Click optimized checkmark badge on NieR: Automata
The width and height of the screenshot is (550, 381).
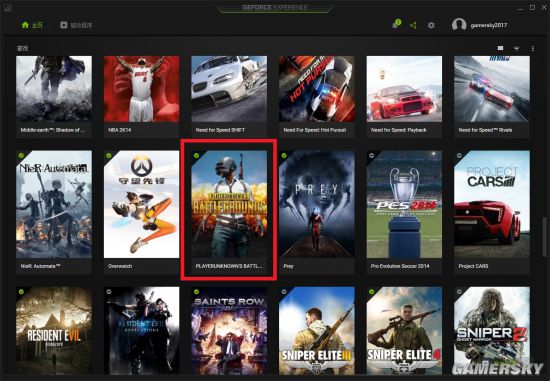[x=21, y=155]
